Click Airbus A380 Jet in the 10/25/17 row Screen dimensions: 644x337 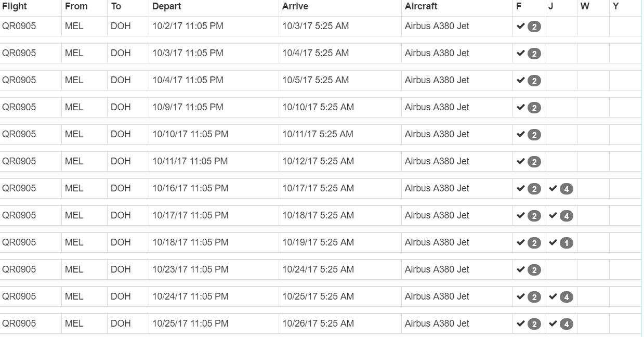coord(437,323)
